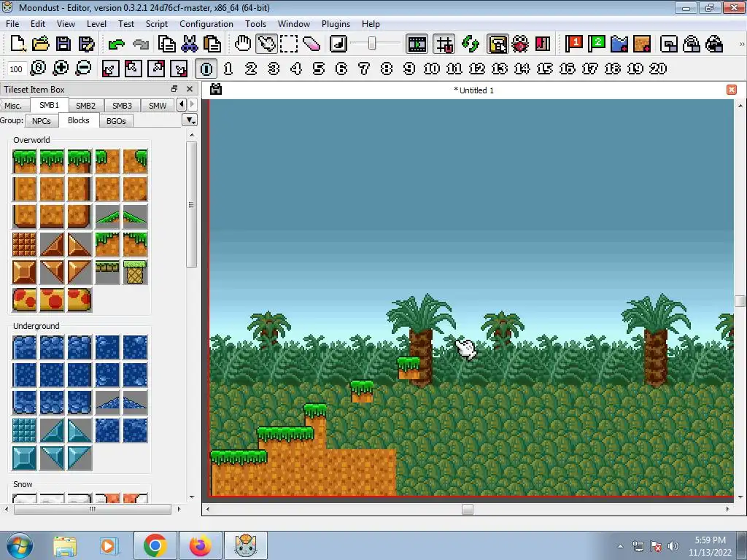This screenshot has height=560, width=747.
Task: Copy the selection using toolbar icon
Action: click(167, 44)
